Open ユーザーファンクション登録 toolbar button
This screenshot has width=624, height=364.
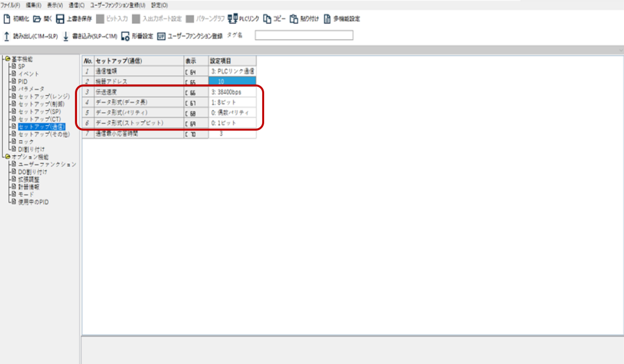tap(161, 36)
